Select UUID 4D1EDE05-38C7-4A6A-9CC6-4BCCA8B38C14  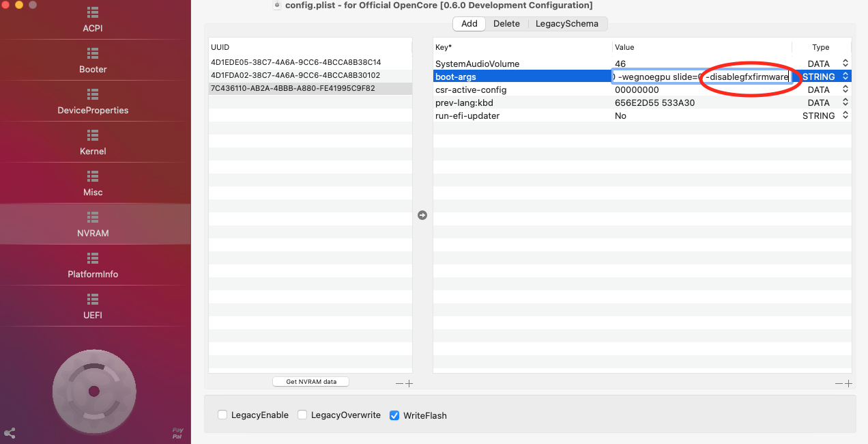[295, 62]
